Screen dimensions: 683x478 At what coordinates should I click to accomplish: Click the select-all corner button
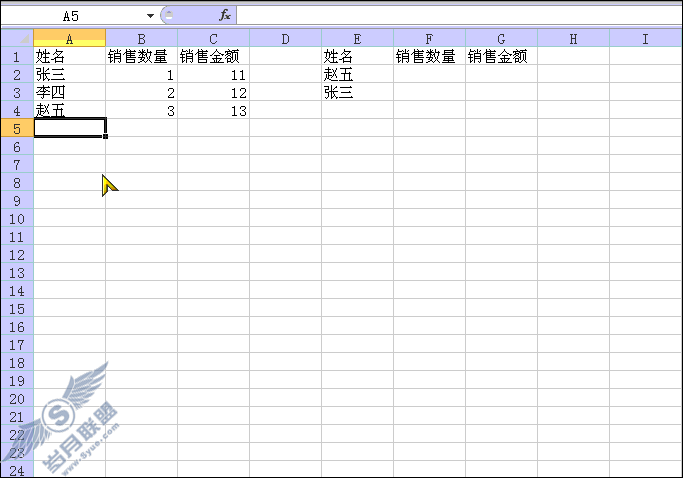click(17, 38)
